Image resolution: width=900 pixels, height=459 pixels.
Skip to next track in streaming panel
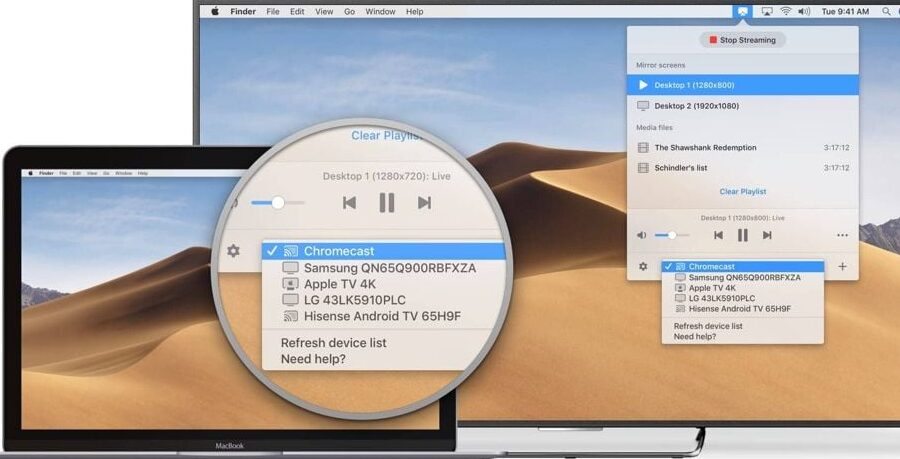pyautogui.click(x=767, y=235)
